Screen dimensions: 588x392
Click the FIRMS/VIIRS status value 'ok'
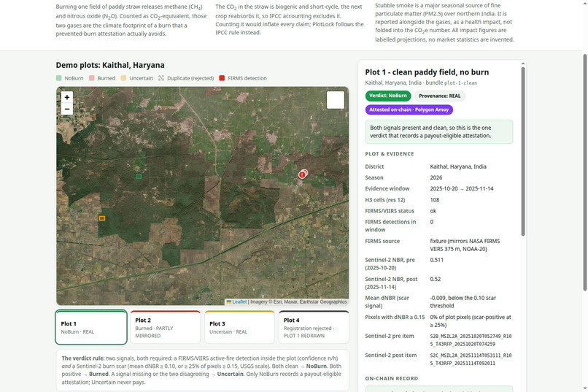pos(433,211)
